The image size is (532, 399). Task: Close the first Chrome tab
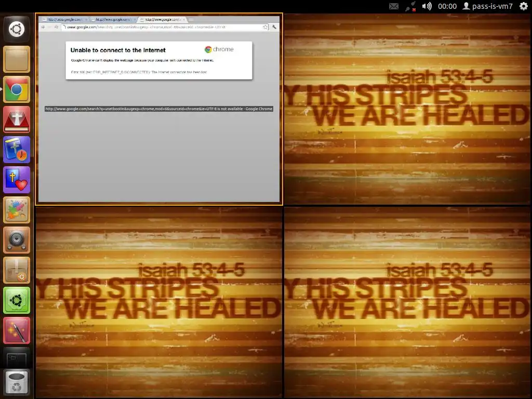tap(86, 20)
